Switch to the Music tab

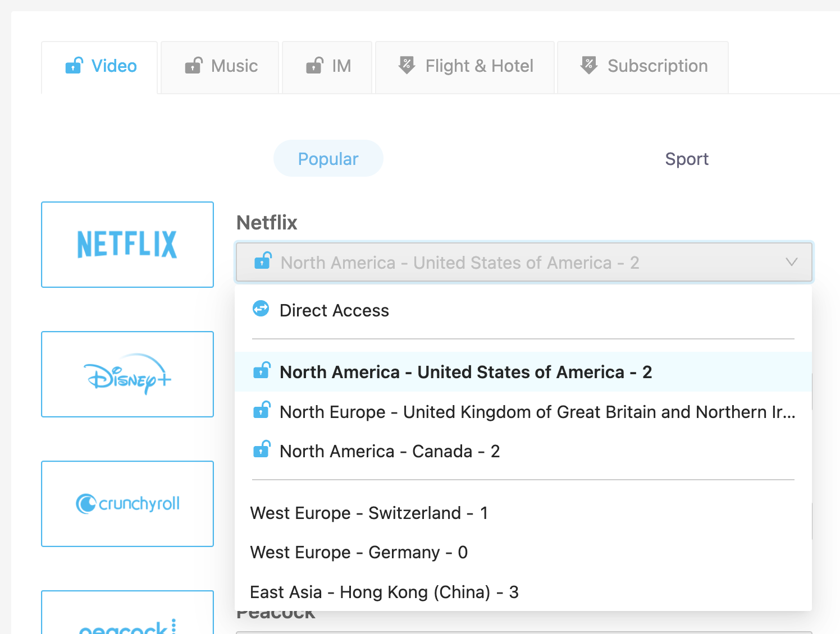220,67
